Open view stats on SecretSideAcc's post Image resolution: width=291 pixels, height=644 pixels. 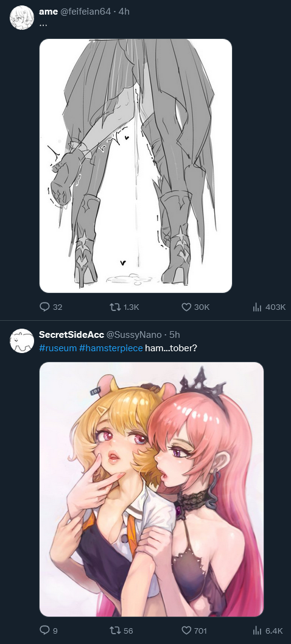258,631
